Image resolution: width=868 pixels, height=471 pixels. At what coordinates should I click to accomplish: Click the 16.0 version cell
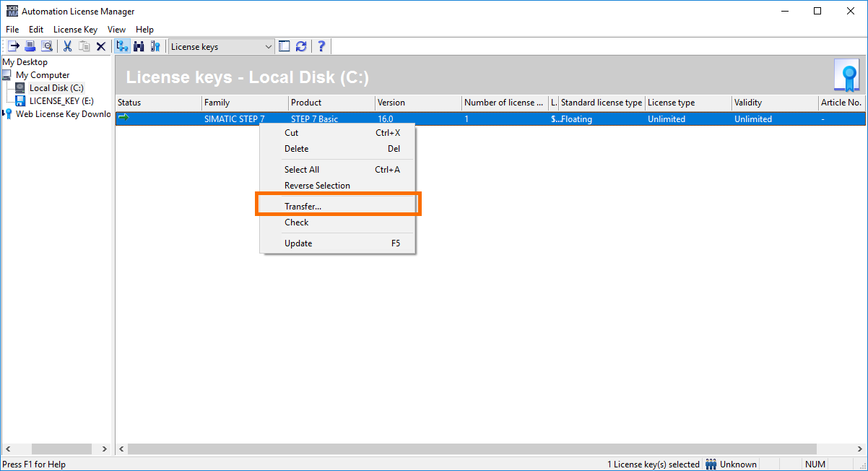point(386,119)
